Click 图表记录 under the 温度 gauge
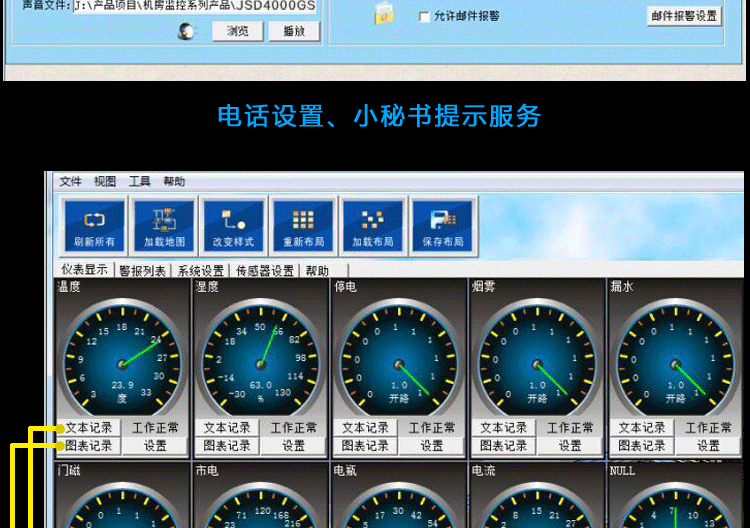The width and height of the screenshot is (750, 528). 89,446
